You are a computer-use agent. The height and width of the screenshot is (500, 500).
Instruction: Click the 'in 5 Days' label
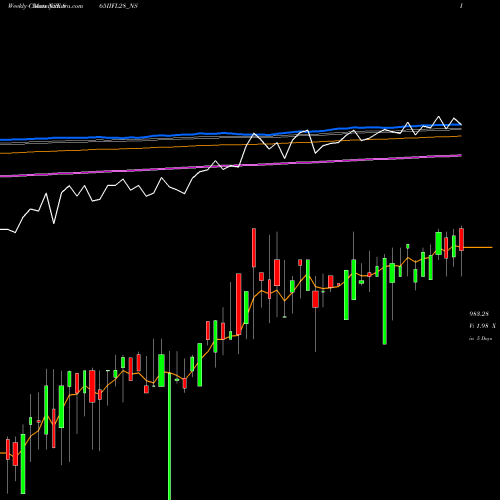click(481, 338)
